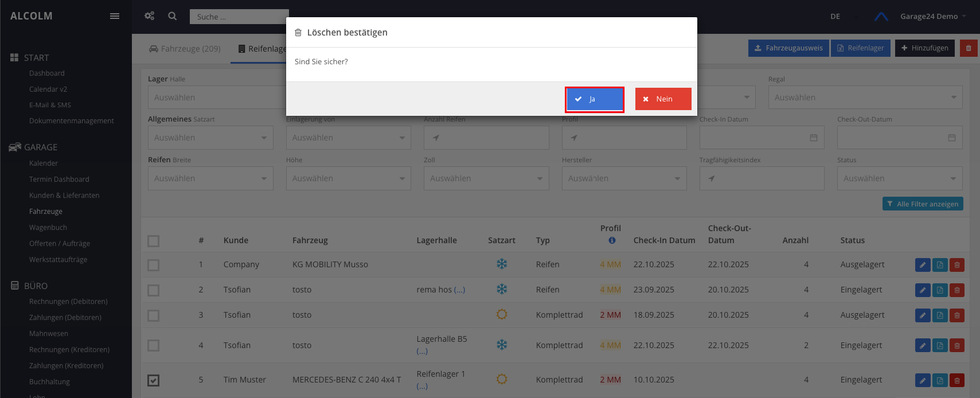This screenshot has height=398, width=980.
Task: Open the Regal dropdown
Action: [x=865, y=97]
